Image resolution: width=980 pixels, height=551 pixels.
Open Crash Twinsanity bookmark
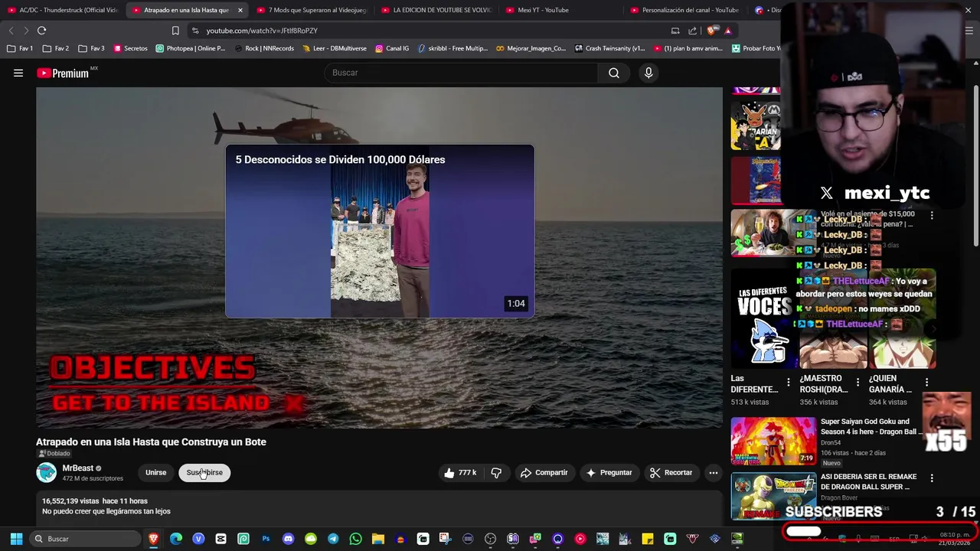pos(610,48)
